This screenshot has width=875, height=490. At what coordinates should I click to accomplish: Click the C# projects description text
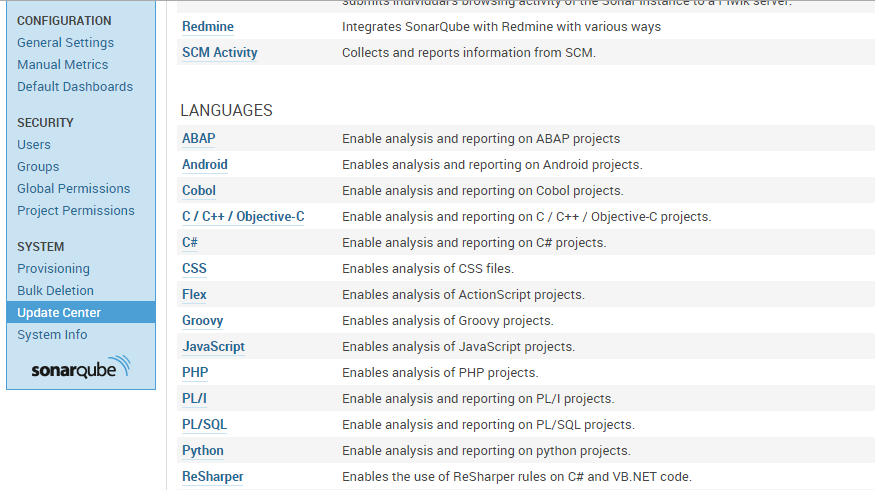click(474, 243)
